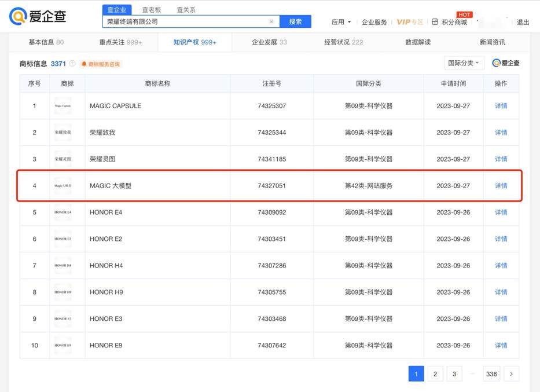Click the 注册号 column header
540x392 pixels.
[x=271, y=83]
